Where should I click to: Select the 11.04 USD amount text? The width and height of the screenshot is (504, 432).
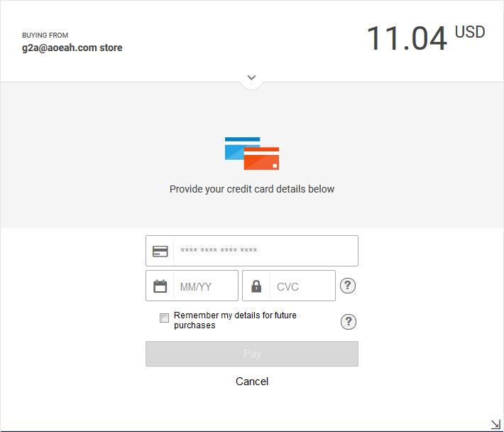[426, 38]
